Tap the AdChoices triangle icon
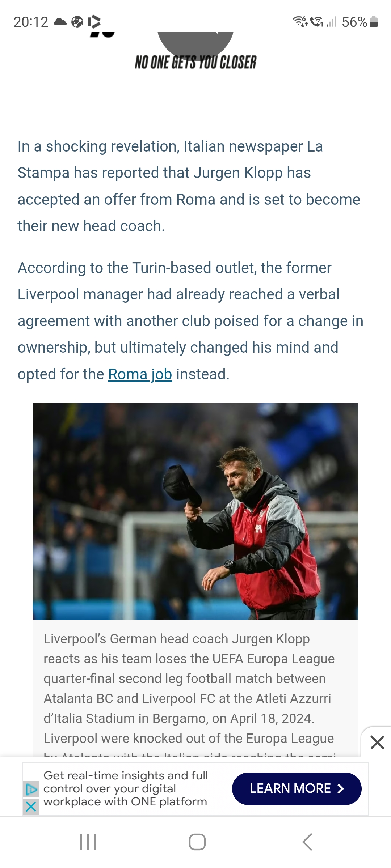 (31, 789)
